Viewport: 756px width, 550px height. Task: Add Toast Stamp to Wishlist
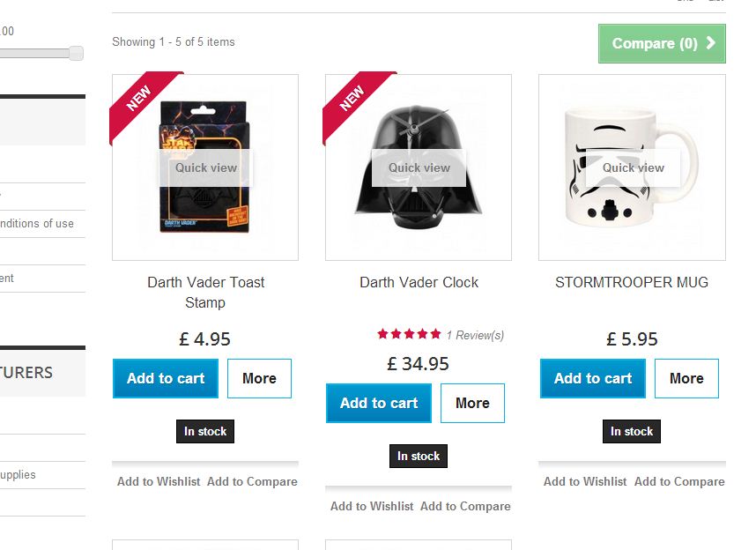(x=159, y=481)
